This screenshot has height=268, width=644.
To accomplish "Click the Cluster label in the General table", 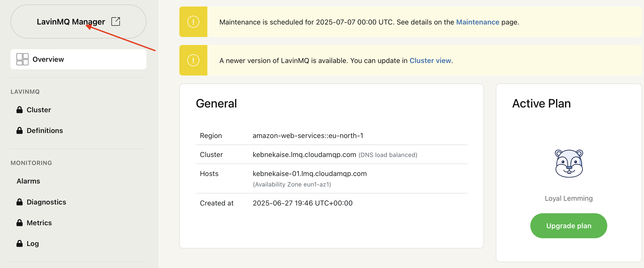I will (x=211, y=155).
